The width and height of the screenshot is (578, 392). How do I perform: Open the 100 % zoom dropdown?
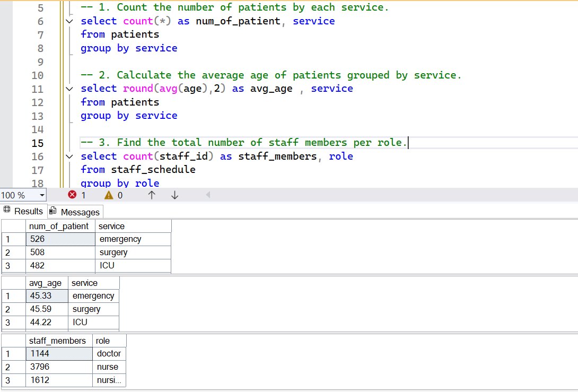pos(42,195)
